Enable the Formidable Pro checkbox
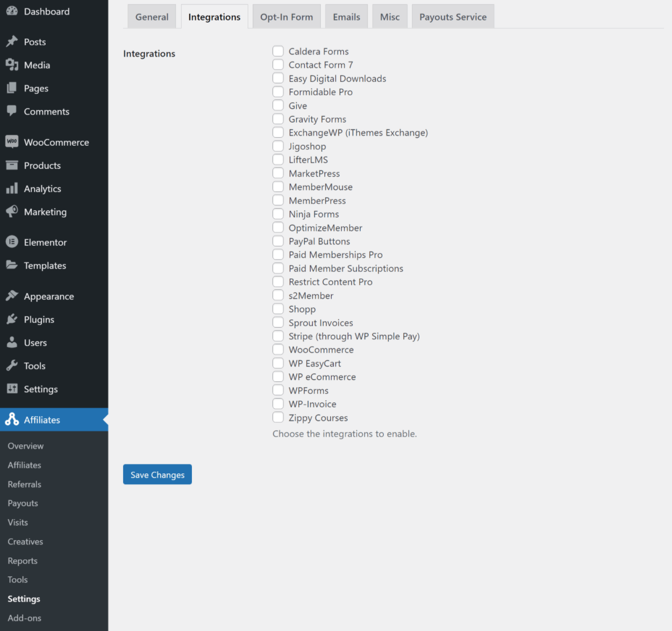 coord(278,92)
